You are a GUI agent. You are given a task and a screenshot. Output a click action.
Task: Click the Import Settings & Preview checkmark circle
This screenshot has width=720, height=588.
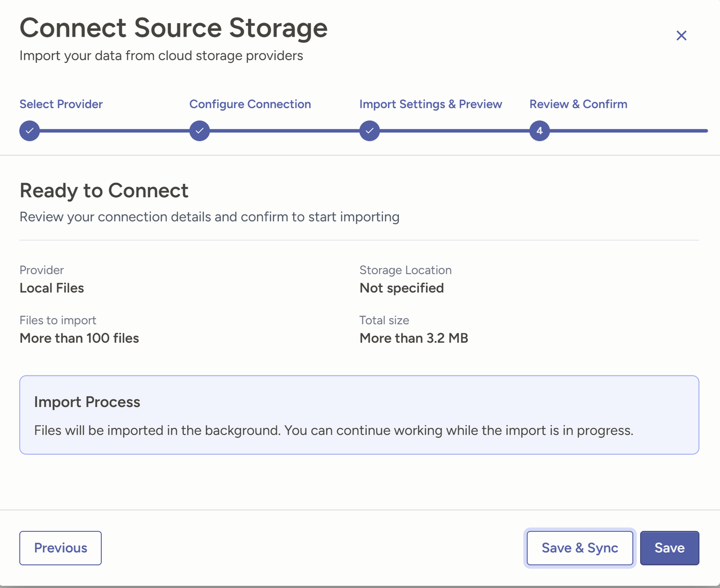pos(370,131)
